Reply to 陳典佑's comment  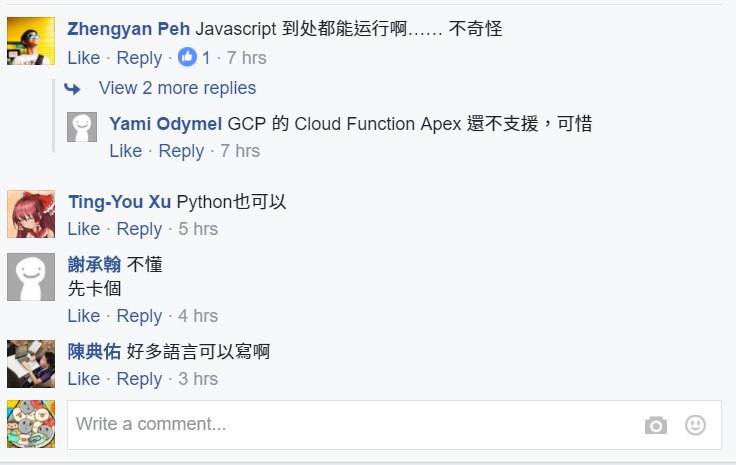click(x=139, y=379)
